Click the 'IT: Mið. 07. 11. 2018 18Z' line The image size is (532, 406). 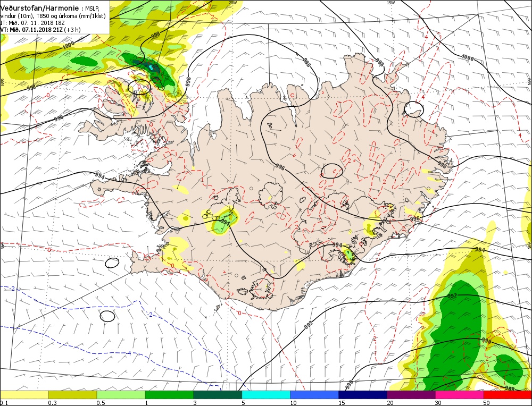click(x=32, y=23)
